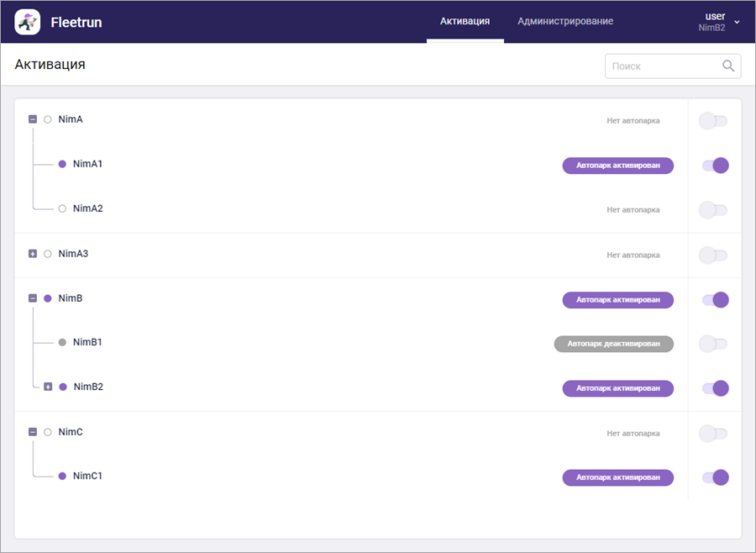
Task: Click 'Нет автопарка' text for NimA2
Action: pyautogui.click(x=633, y=210)
